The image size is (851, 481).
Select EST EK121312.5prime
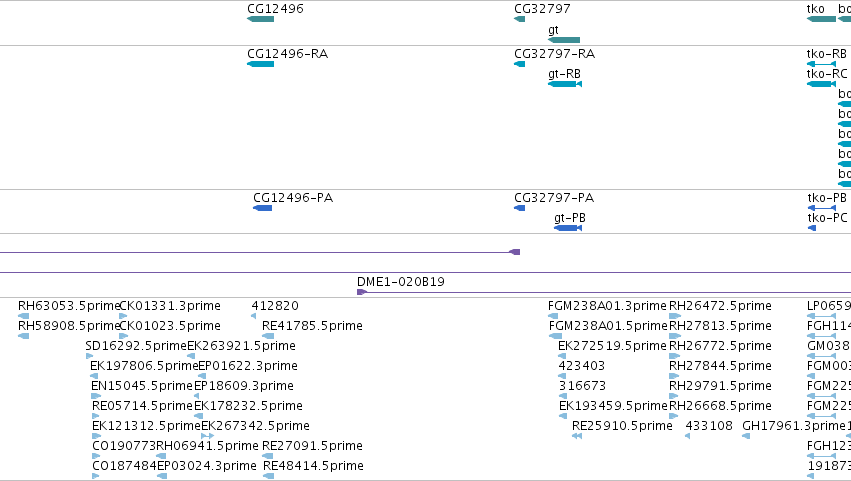tap(146, 427)
